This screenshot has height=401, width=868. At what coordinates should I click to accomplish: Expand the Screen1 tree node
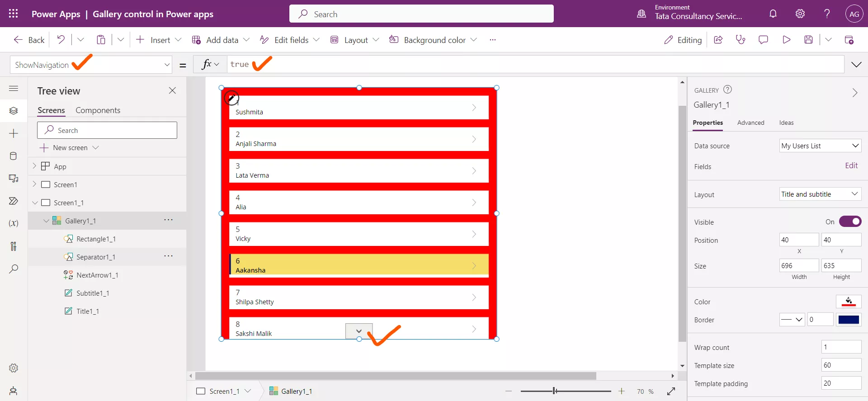pos(34,184)
